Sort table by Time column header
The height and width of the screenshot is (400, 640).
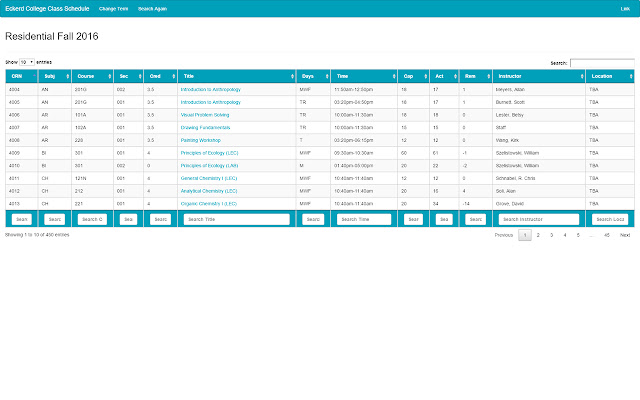(364, 76)
